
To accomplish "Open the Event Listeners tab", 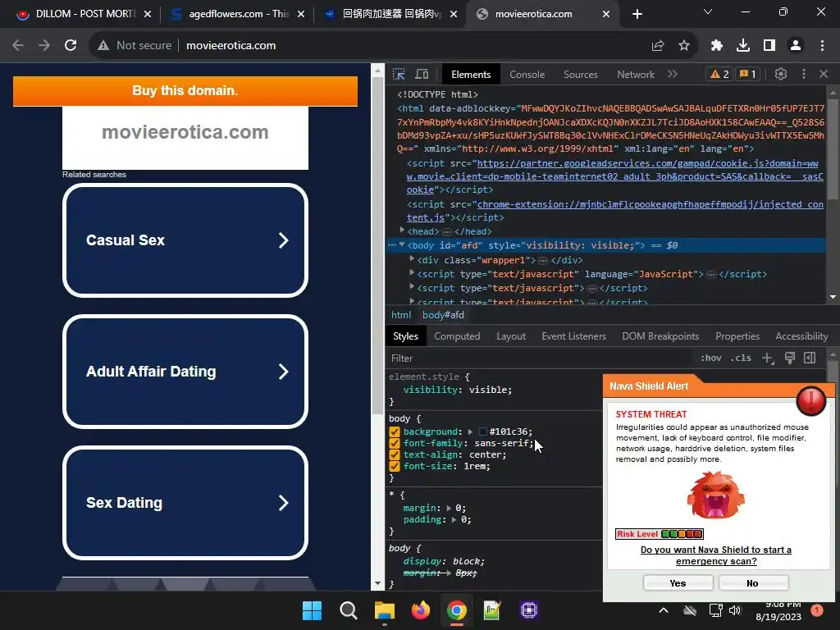I will (573, 336).
